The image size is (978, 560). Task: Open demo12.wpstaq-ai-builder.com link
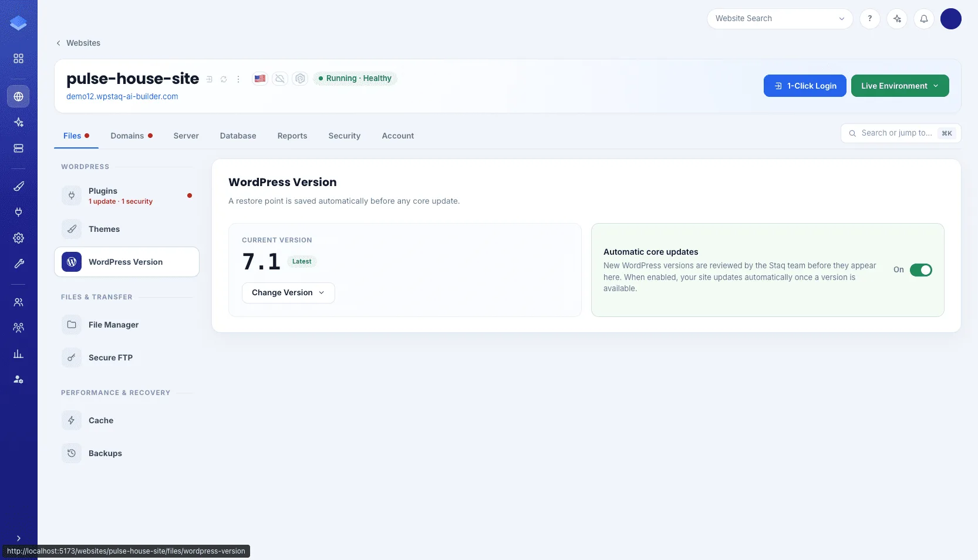tap(122, 96)
